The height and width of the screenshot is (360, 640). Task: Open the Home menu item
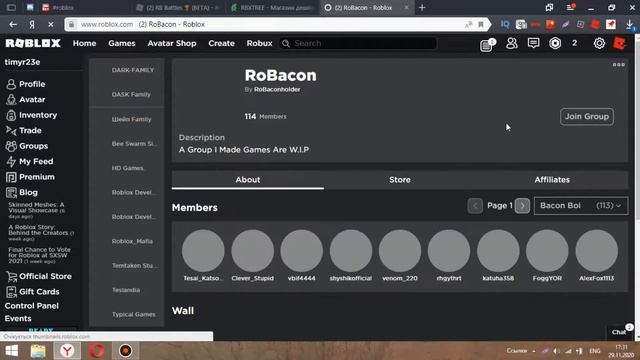[x=84, y=43]
